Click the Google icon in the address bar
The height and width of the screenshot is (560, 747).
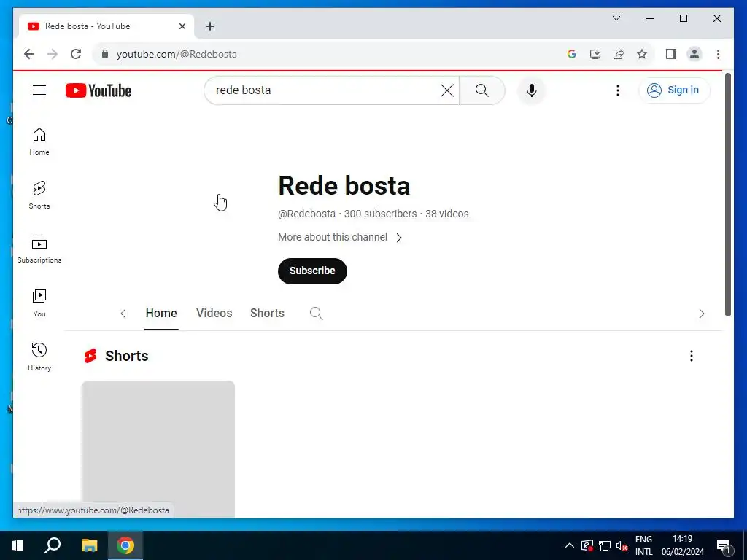tap(572, 54)
